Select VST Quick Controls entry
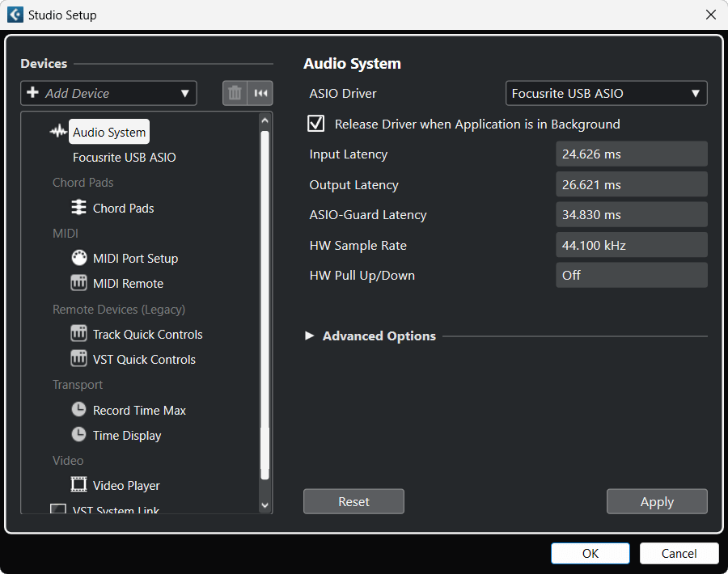Viewport: 728px width, 574px height. [x=144, y=359]
